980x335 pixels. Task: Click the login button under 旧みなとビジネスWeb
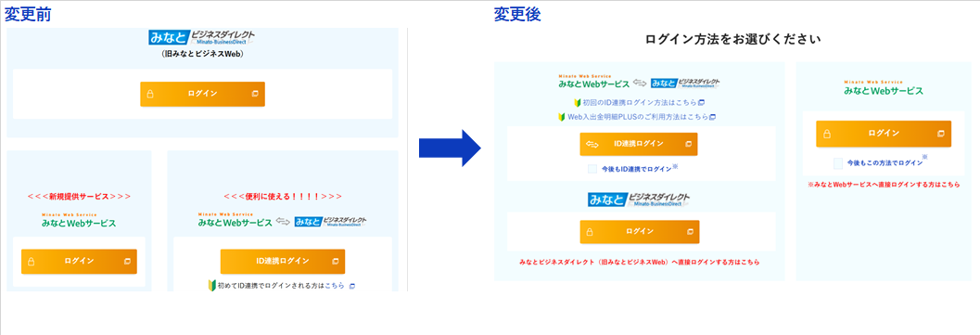[202, 94]
